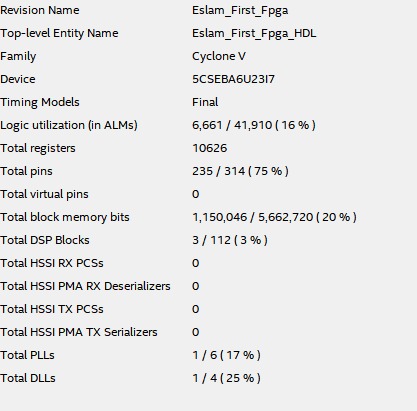Select Total HSSI PMA RX Deserializers label
The image size is (417, 411).
click(85, 286)
